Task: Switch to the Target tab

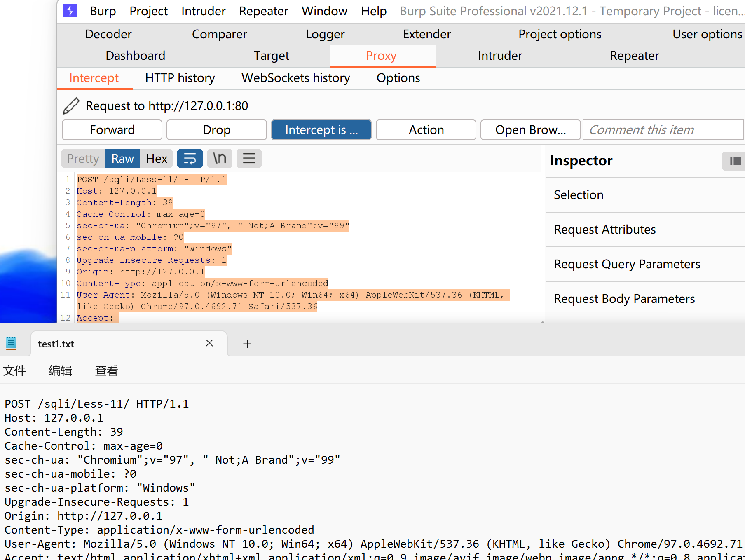Action: pyautogui.click(x=272, y=56)
